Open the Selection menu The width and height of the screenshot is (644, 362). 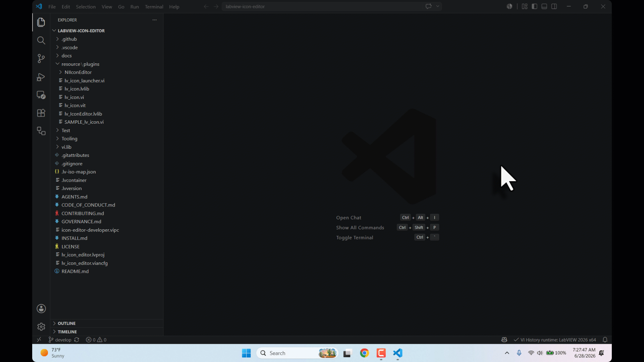point(86,7)
